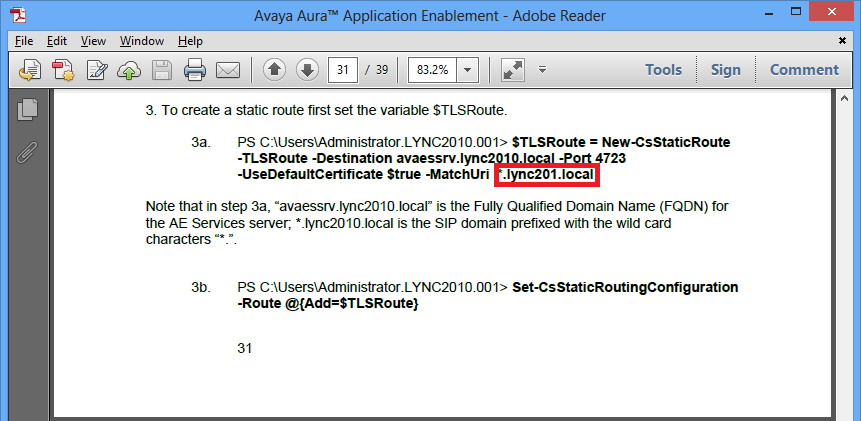Send file by email envelope icon
861x421 pixels.
(228, 70)
